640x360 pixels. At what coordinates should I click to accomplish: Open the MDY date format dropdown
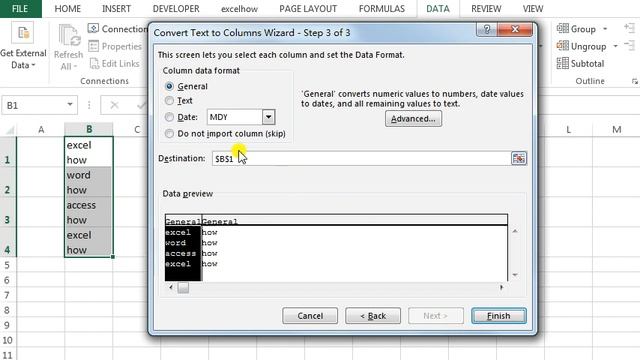(x=268, y=117)
